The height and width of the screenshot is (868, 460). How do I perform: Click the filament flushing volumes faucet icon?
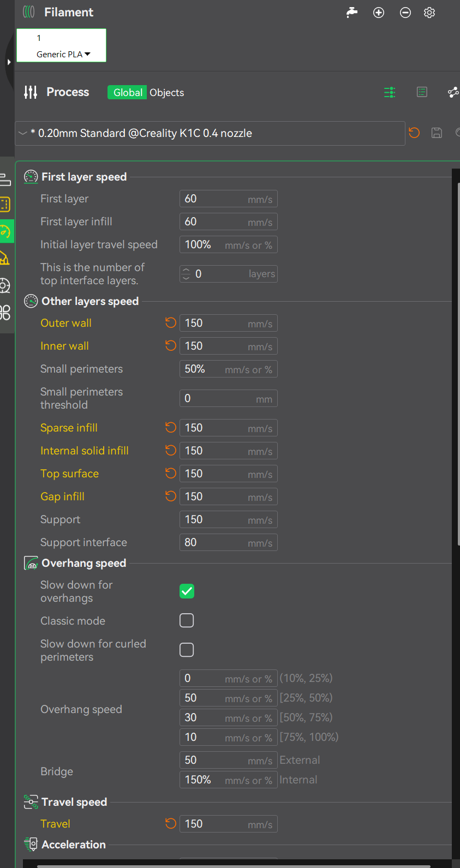352,13
